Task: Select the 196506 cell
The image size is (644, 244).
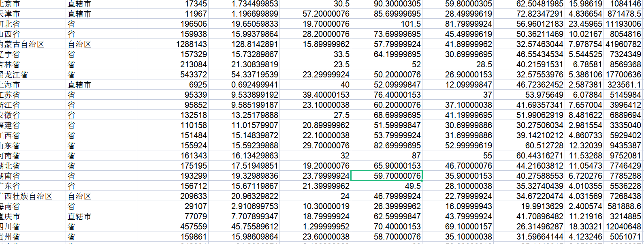Action: [173, 24]
